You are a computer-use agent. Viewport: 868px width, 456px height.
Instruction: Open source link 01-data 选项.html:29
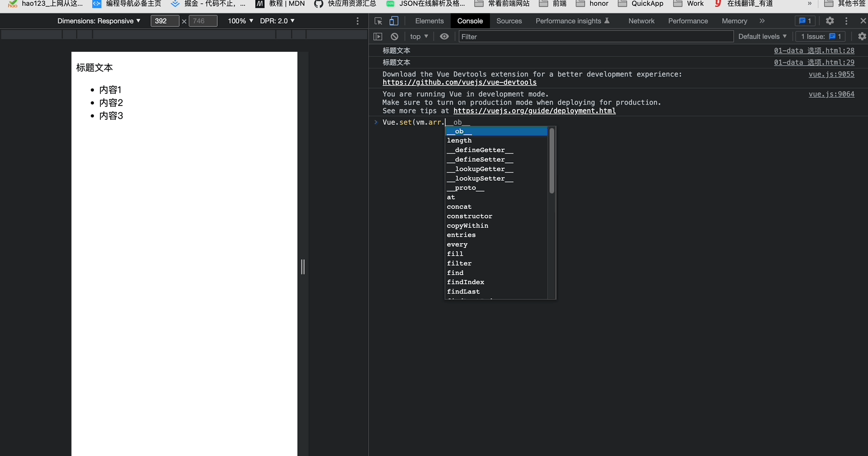tap(814, 62)
